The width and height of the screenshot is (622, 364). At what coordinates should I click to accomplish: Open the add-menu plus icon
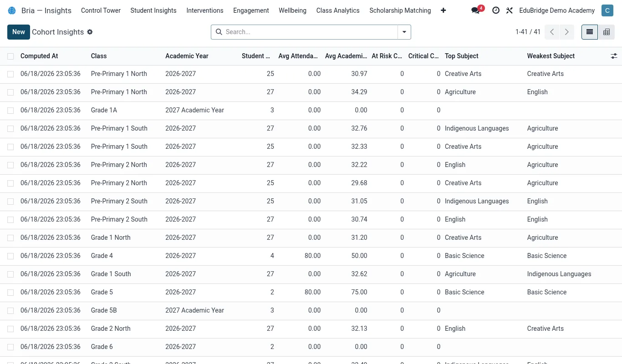point(444,10)
